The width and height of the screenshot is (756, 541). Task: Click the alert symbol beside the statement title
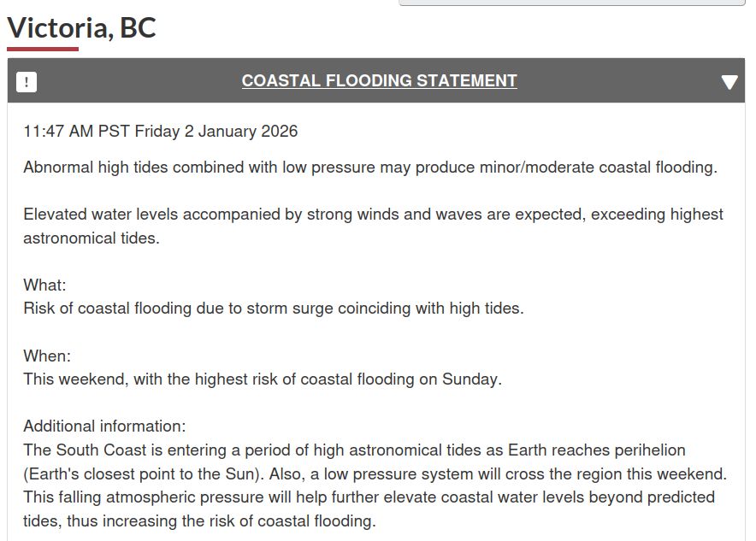pos(27,81)
